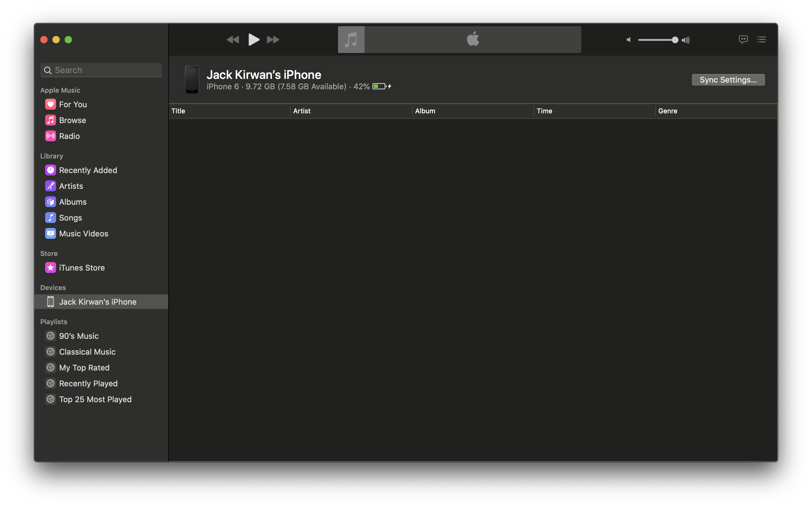Select Artists microphone icon
The image size is (812, 507).
[50, 186]
